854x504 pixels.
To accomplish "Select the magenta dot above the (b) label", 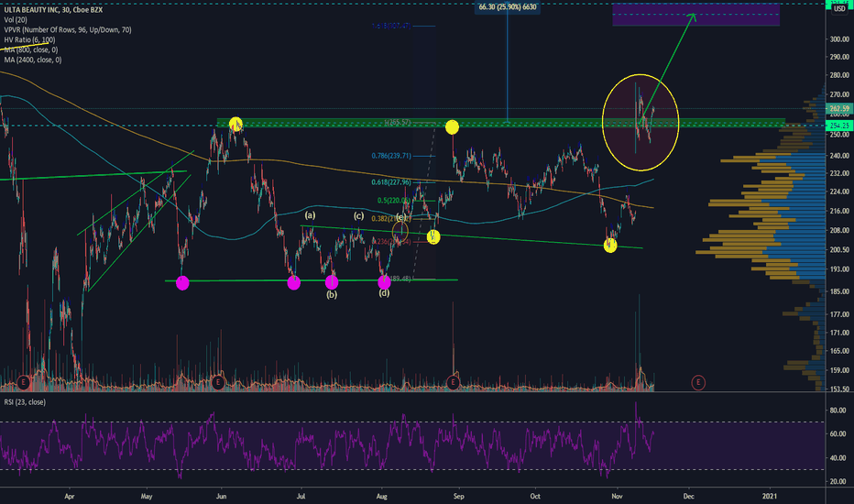I will pos(332,282).
